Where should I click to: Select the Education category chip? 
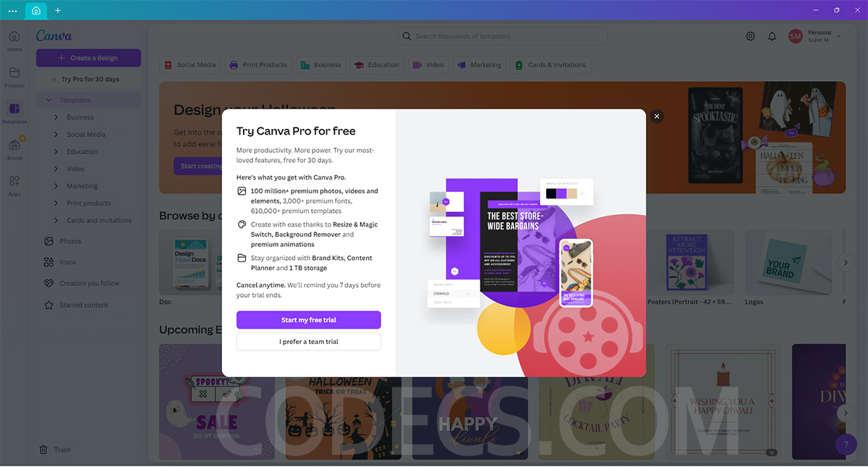(377, 65)
